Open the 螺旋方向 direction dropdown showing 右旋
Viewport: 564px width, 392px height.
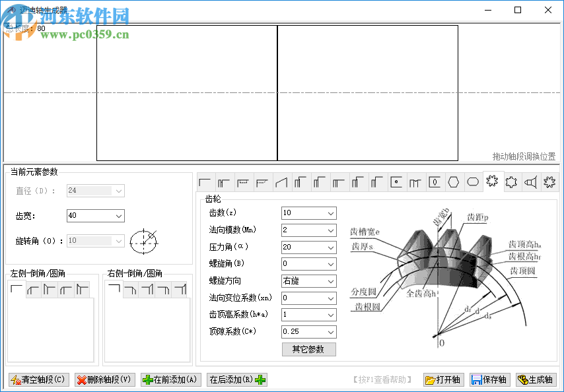point(330,280)
